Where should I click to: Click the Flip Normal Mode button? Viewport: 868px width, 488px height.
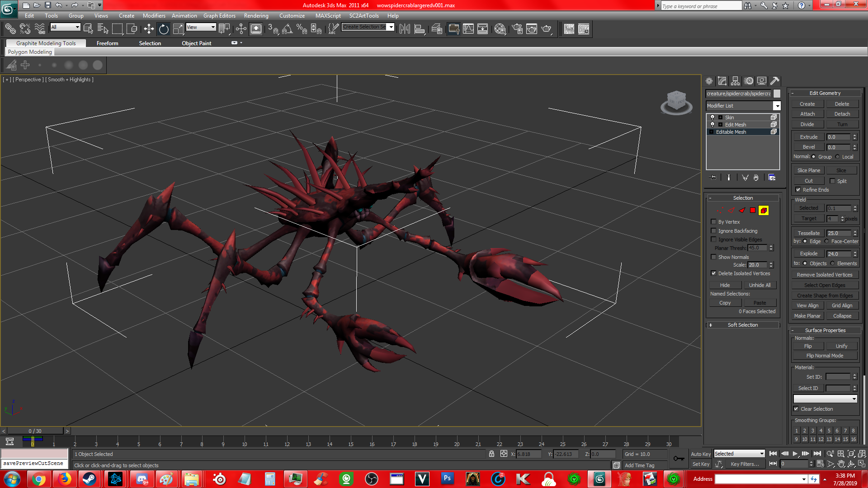[x=825, y=356]
